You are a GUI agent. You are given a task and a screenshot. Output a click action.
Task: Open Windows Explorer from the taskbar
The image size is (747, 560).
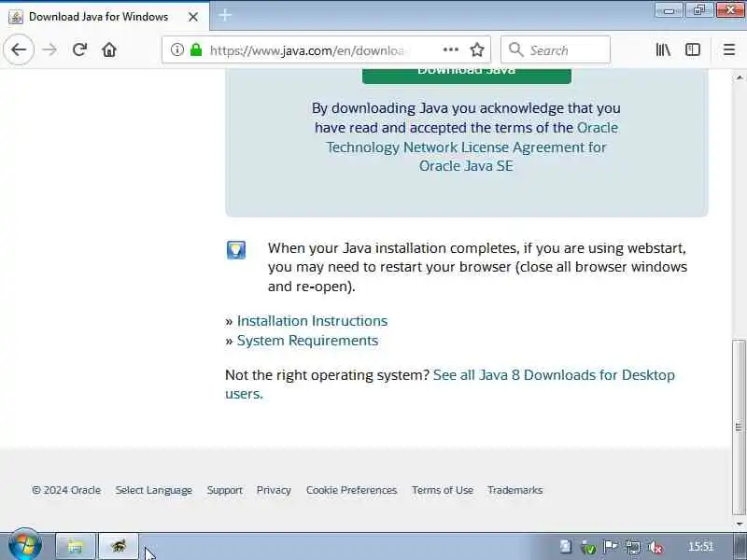click(76, 546)
